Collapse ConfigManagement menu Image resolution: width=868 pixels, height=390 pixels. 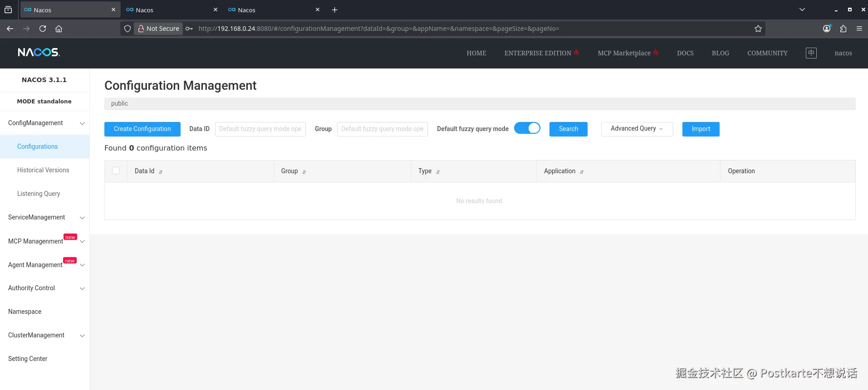pos(44,123)
